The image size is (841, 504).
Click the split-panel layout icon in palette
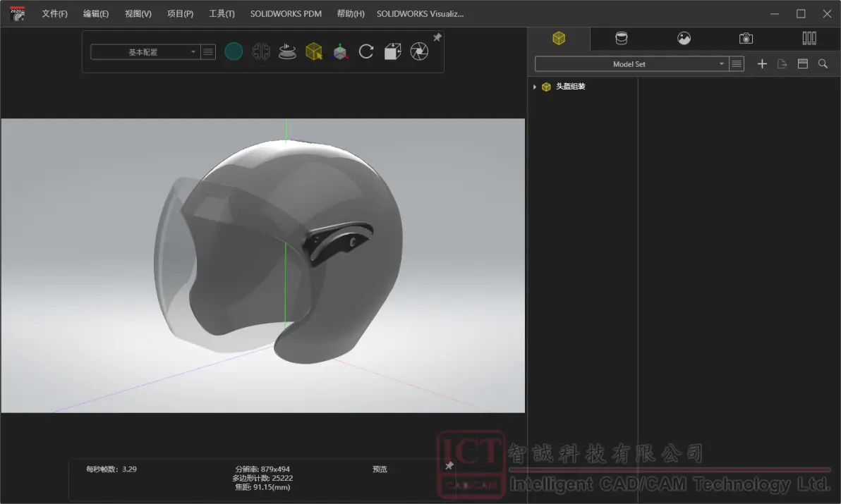point(803,64)
